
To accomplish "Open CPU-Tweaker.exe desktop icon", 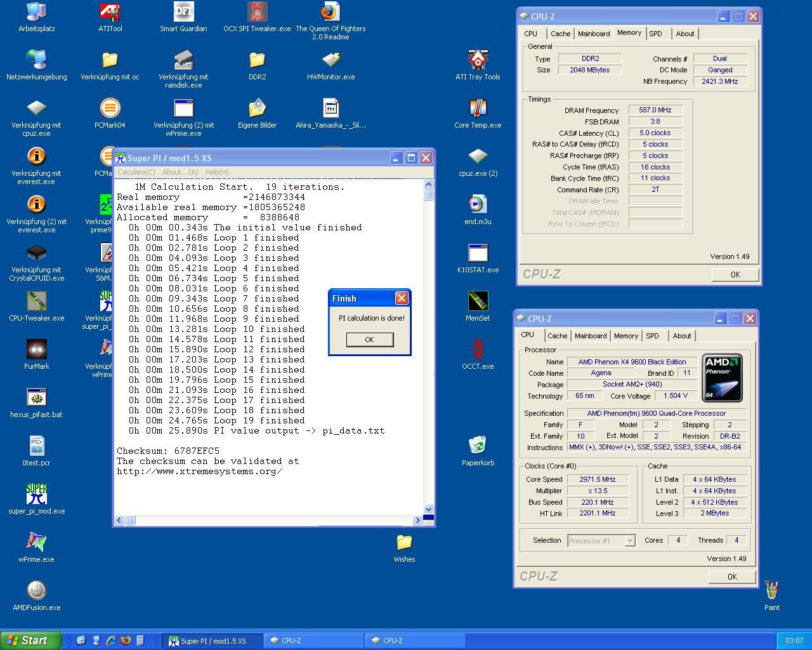I will click(x=36, y=307).
